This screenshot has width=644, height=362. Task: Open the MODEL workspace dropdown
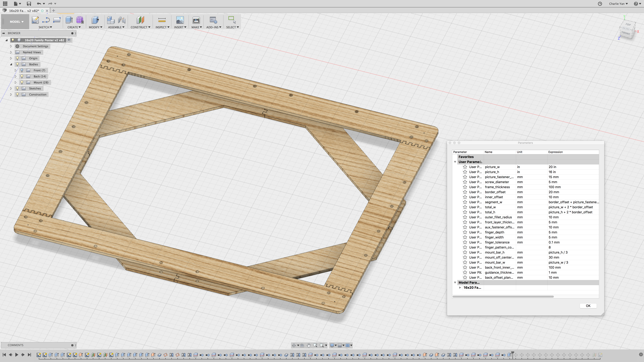16,22
